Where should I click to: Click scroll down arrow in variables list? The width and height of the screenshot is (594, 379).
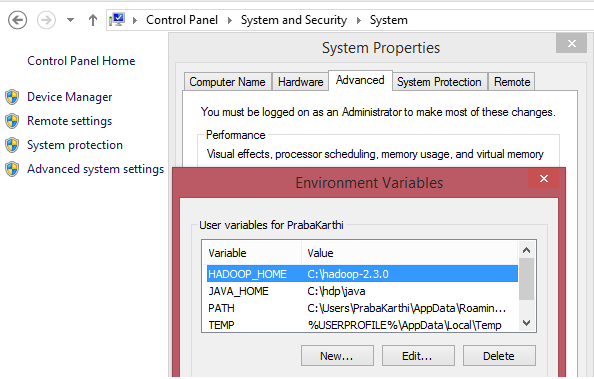pos(527,323)
